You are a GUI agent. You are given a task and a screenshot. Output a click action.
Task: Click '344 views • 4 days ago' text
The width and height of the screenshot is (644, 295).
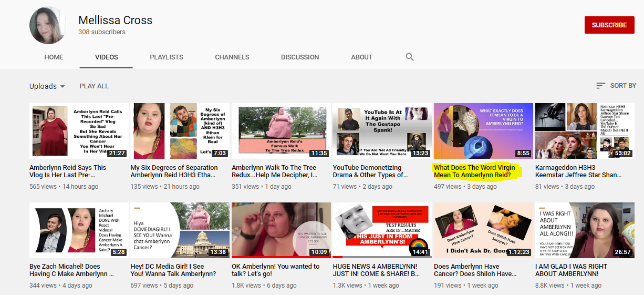pos(61,286)
